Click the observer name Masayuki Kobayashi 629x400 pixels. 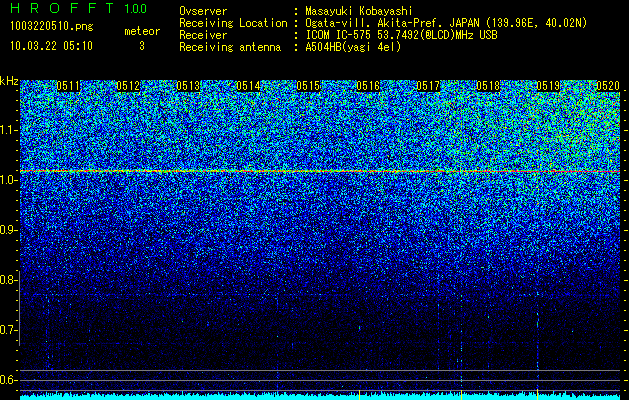point(358,11)
